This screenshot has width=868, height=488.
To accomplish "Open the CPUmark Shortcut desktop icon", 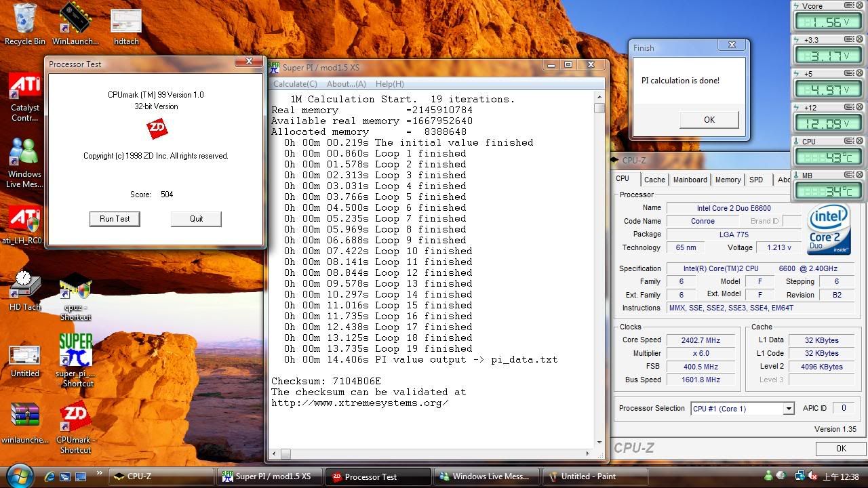I will pyautogui.click(x=75, y=427).
